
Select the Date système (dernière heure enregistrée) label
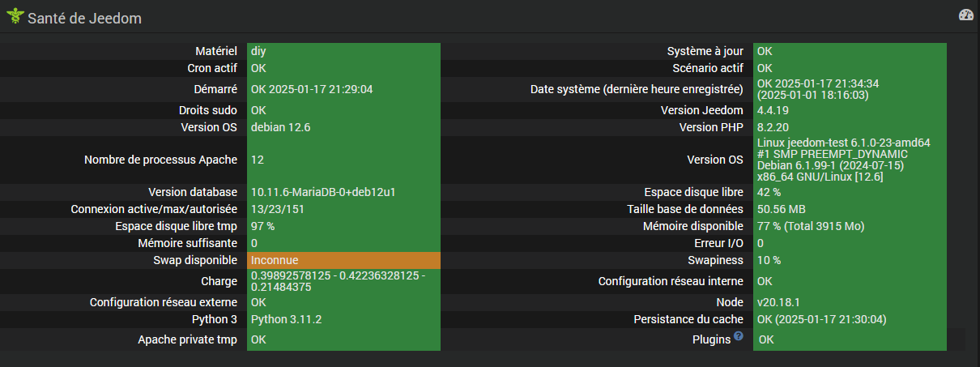tap(637, 89)
